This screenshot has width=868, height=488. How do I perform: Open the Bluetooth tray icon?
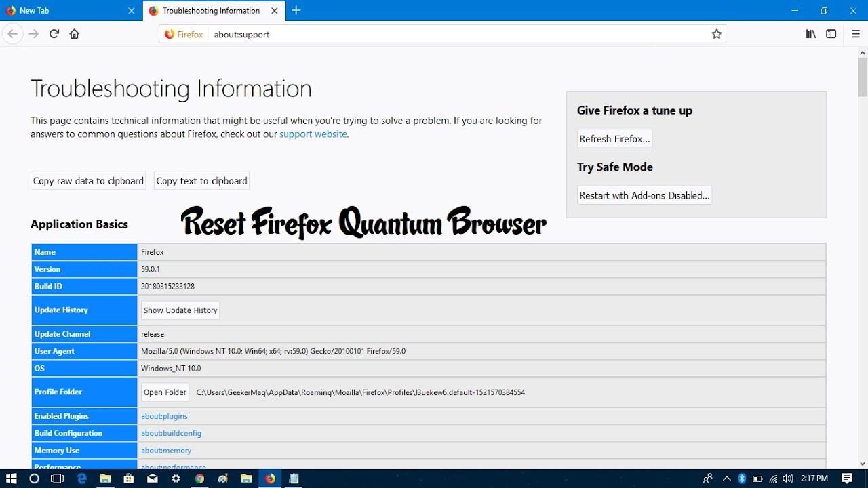tap(742, 479)
